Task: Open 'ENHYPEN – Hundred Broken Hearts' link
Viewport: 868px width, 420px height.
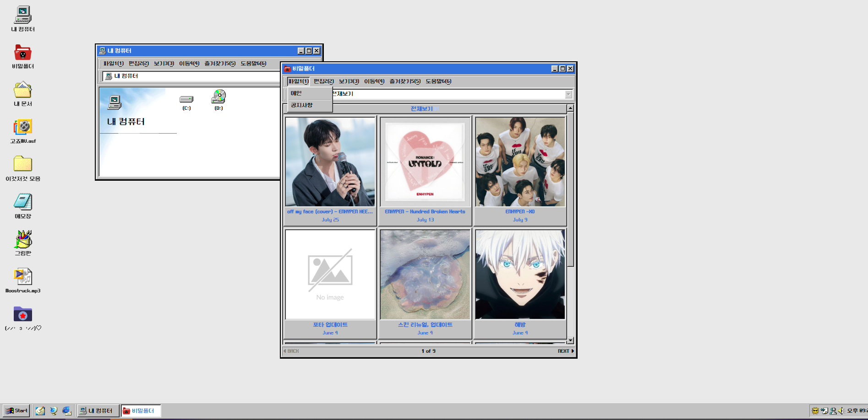Action: (x=425, y=211)
